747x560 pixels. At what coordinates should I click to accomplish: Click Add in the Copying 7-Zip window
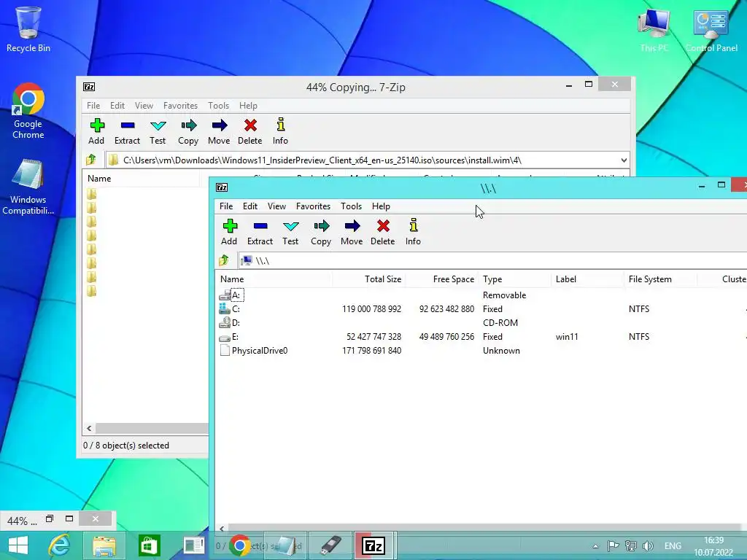point(96,131)
